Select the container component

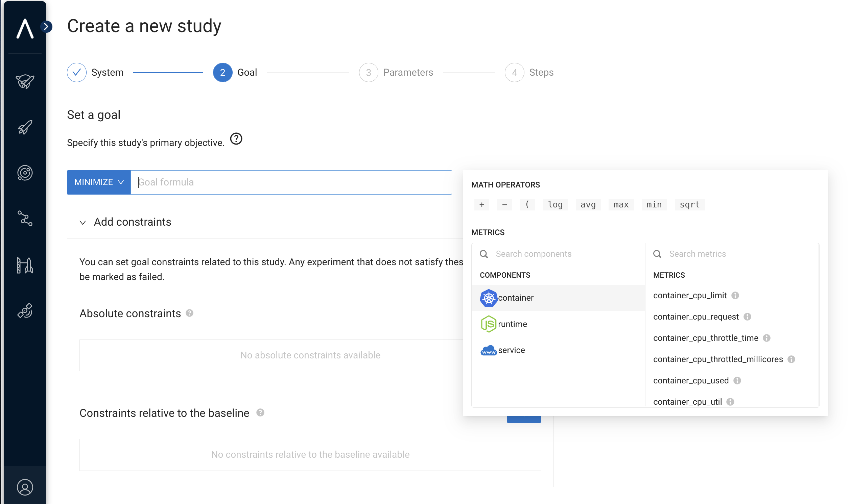pyautogui.click(x=515, y=298)
